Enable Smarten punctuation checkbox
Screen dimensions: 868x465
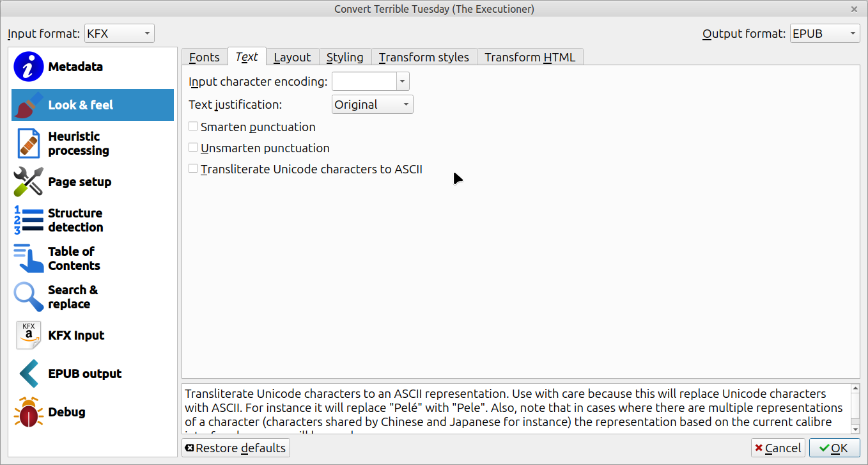pyautogui.click(x=193, y=127)
